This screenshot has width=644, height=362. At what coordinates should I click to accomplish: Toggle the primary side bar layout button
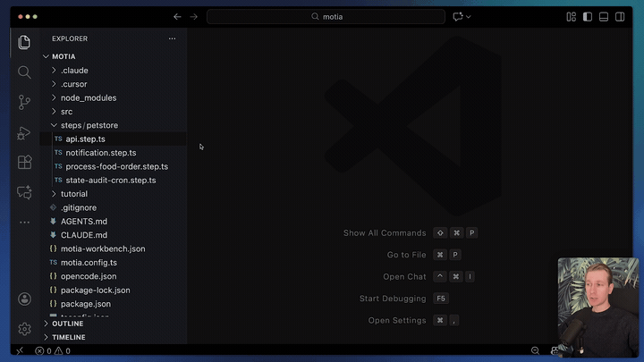coord(588,16)
